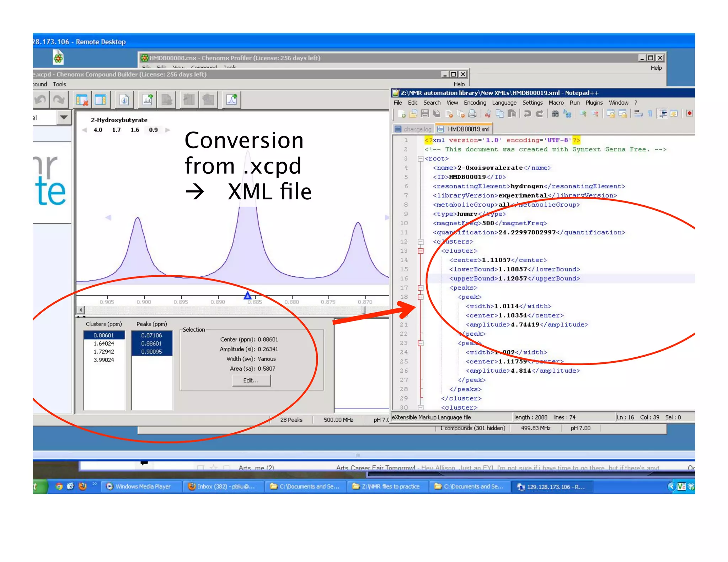Click the Cut scissors icon in Notepad++
Viewport: 728px width, 562px height.
coord(488,114)
